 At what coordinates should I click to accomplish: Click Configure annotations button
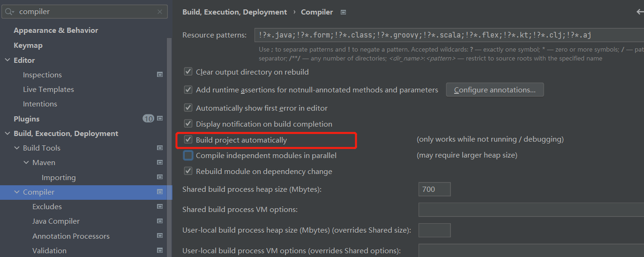[494, 90]
